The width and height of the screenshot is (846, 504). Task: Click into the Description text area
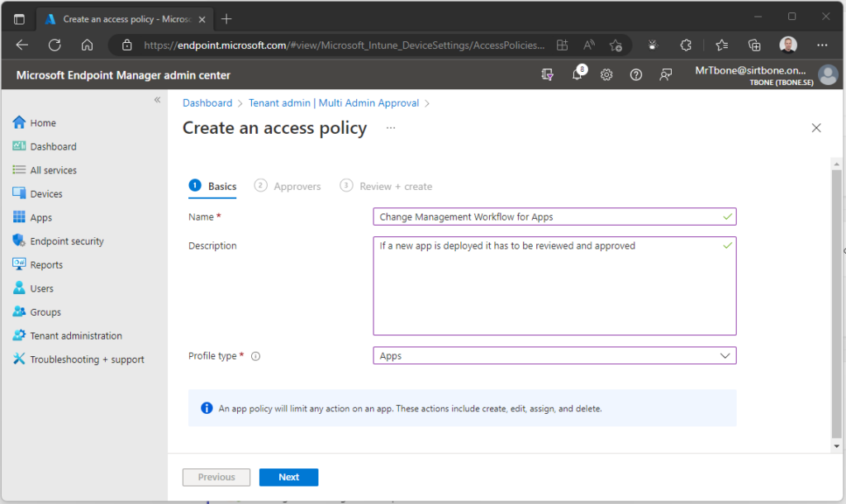point(554,286)
